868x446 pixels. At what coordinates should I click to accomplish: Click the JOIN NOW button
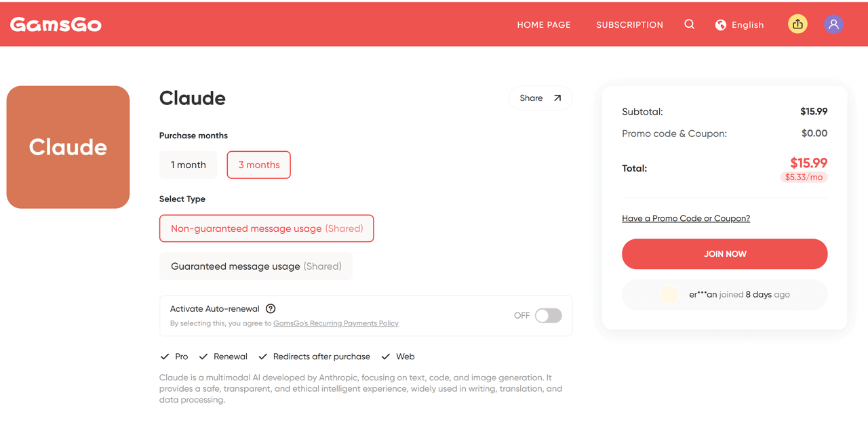pos(724,254)
